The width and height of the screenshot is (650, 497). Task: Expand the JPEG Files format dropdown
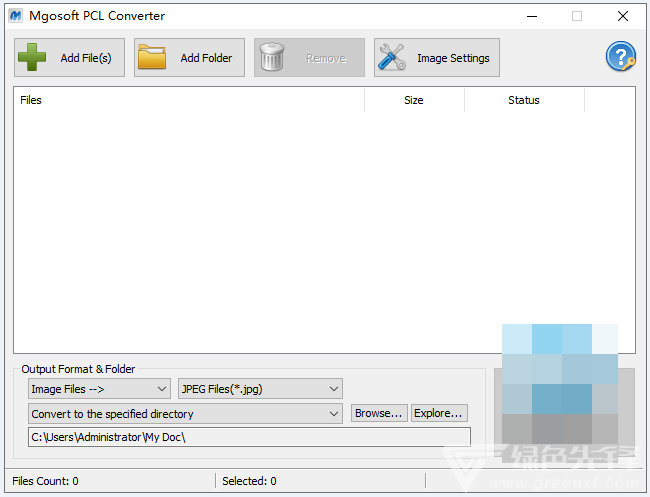point(260,389)
